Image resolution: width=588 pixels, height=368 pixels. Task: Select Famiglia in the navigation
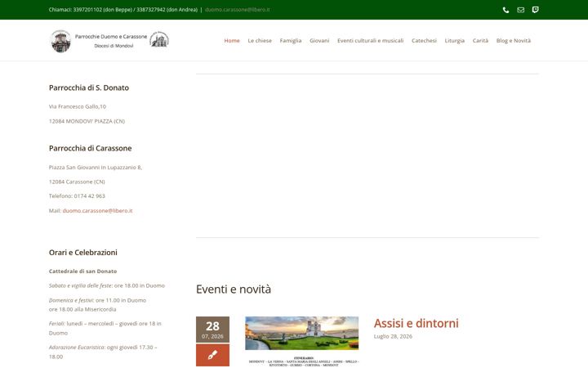coord(291,41)
